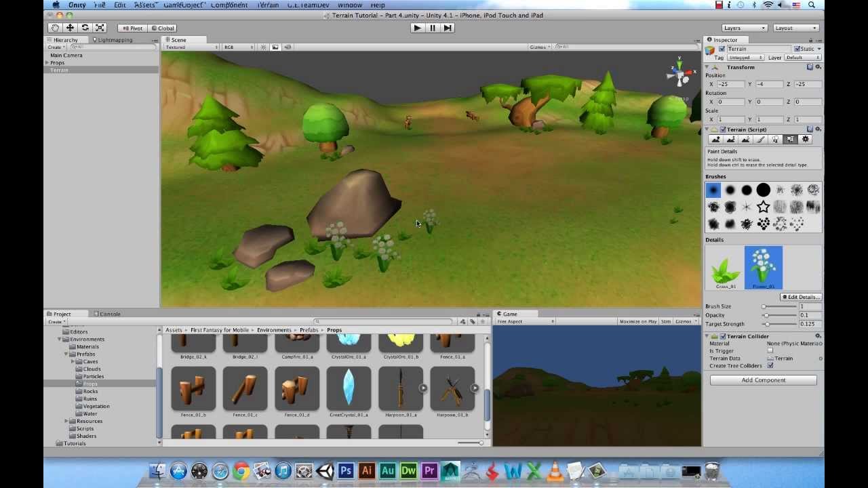Click the Create button in Hierarchy
The height and width of the screenshot is (488, 868).
(x=55, y=47)
